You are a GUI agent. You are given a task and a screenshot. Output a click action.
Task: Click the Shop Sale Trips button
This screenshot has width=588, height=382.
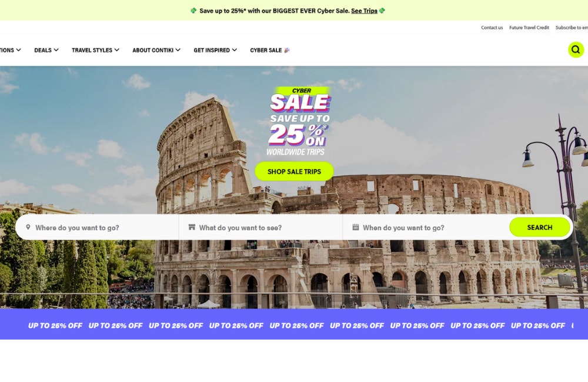[x=295, y=172]
